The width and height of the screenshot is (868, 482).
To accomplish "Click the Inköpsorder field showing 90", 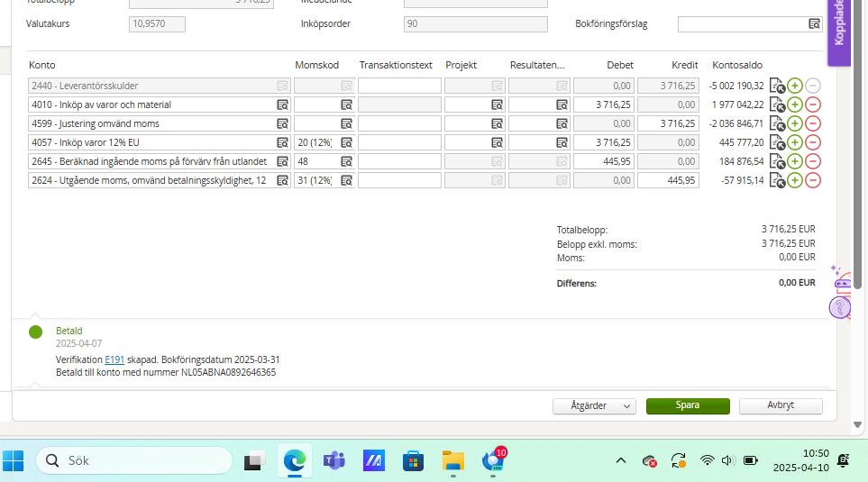I will [476, 23].
